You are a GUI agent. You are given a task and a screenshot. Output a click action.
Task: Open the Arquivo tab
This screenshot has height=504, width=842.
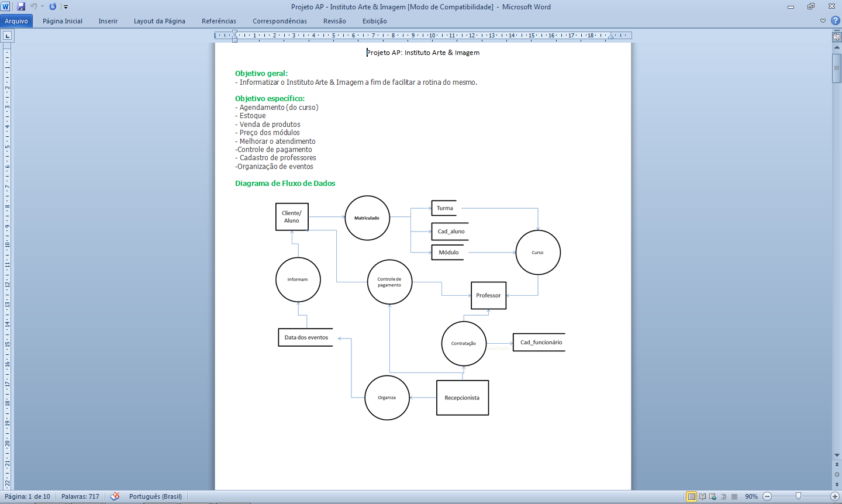tap(16, 21)
